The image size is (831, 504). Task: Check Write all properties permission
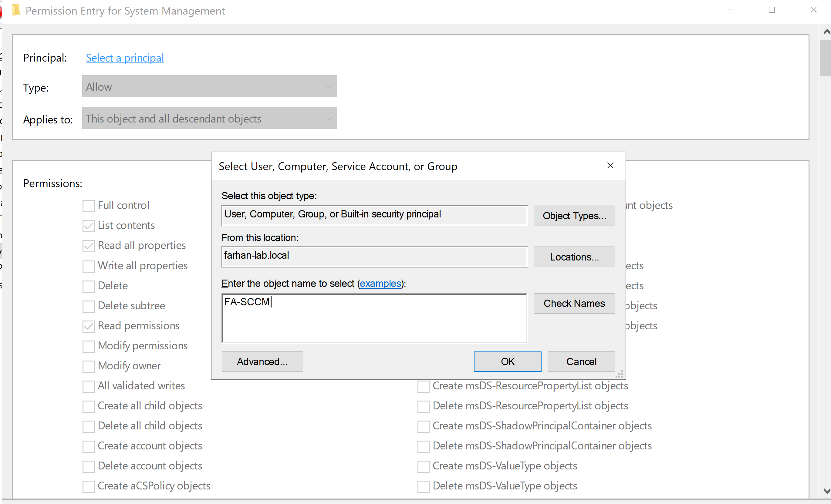tap(88, 266)
